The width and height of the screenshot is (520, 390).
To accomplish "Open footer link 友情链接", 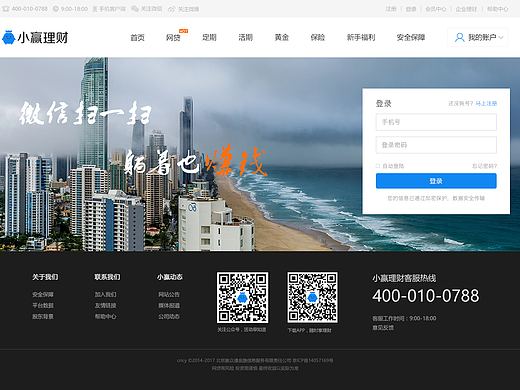I will 105,305.
